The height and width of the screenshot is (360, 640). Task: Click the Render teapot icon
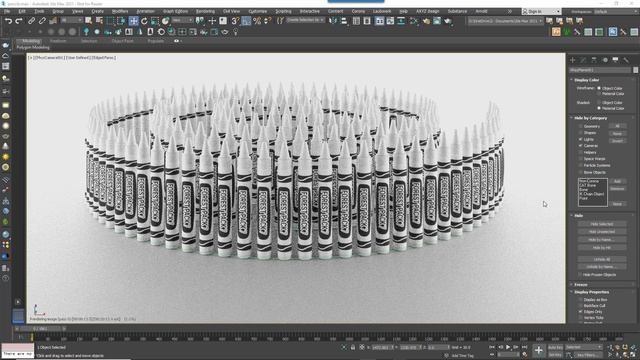448,20
